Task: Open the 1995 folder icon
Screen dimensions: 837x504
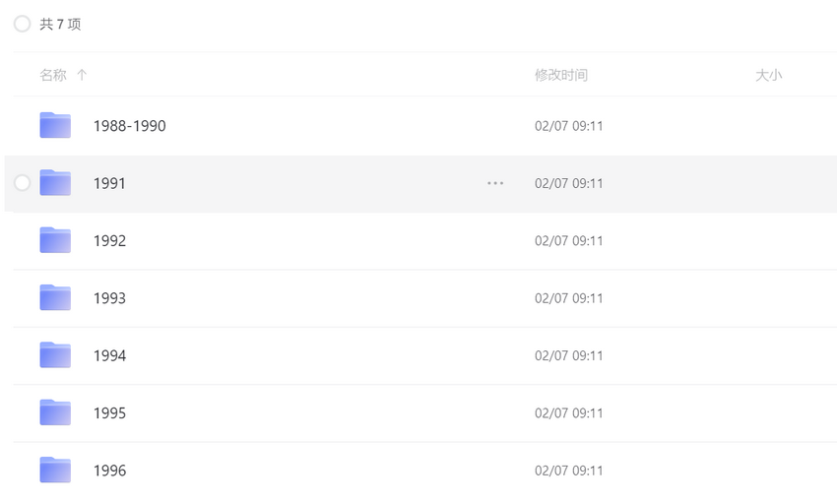Action: (x=55, y=412)
